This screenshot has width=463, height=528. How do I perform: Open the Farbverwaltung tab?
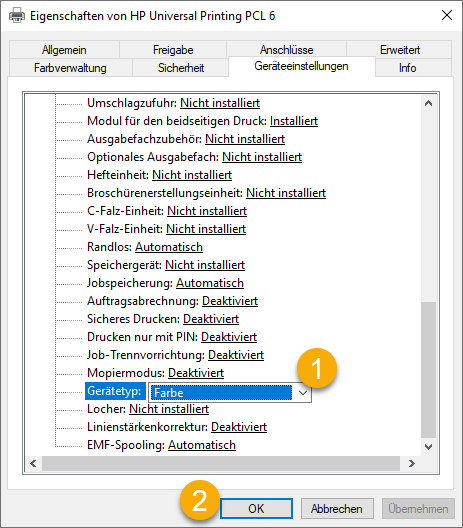coord(70,68)
